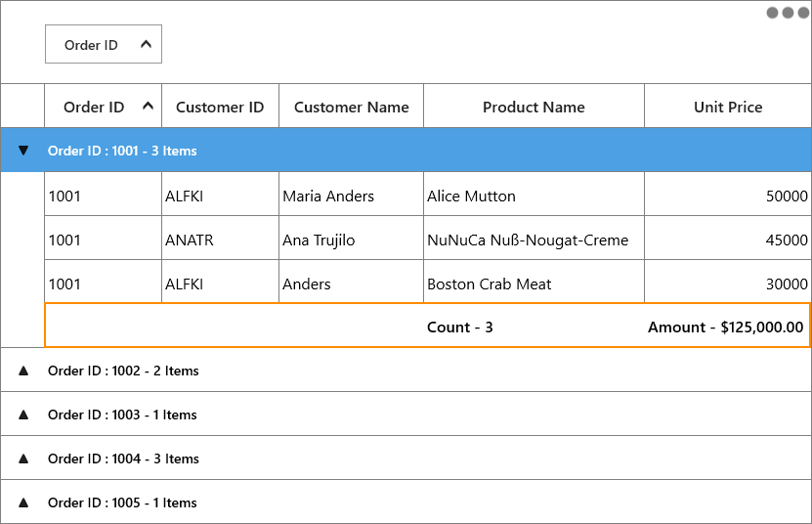Click the Order ID : 1004 - 3 Items caption
812x524 pixels.
click(123, 459)
